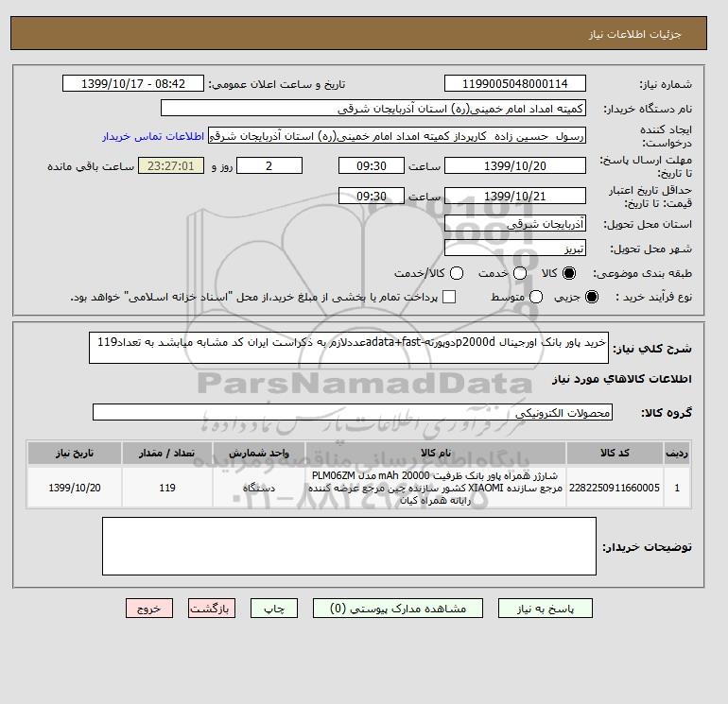Click the empty buyer notes text area

point(349,546)
